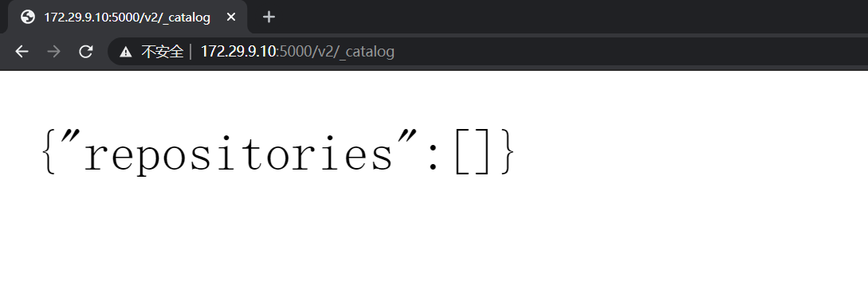Click the opening curly brace of the JSON
Screen dimensions: 868x293
[x=49, y=151]
